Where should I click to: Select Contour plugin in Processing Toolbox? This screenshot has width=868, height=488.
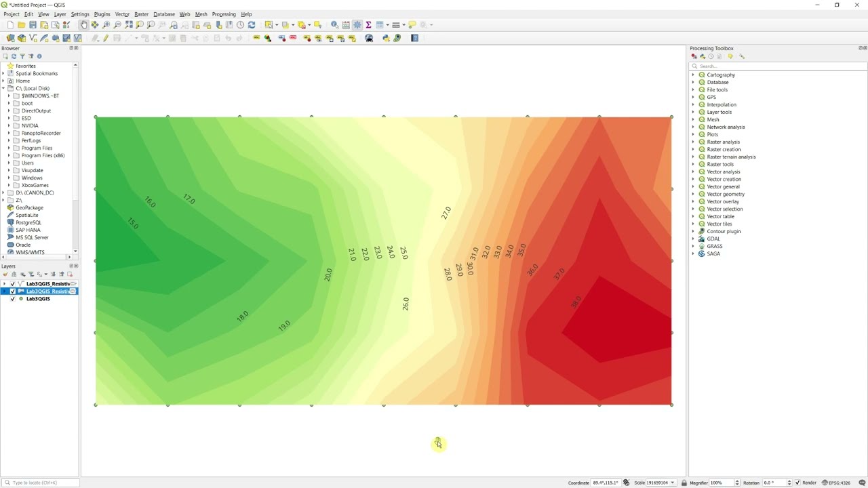724,231
